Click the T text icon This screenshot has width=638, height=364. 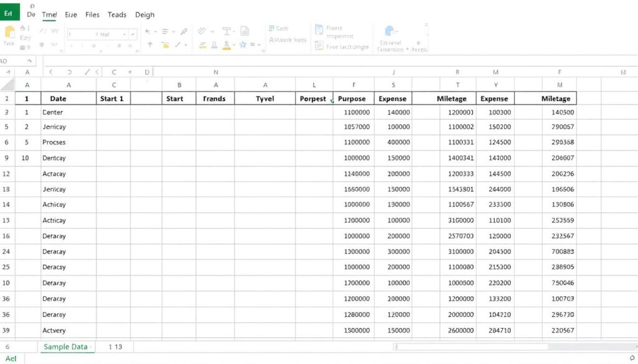click(226, 31)
